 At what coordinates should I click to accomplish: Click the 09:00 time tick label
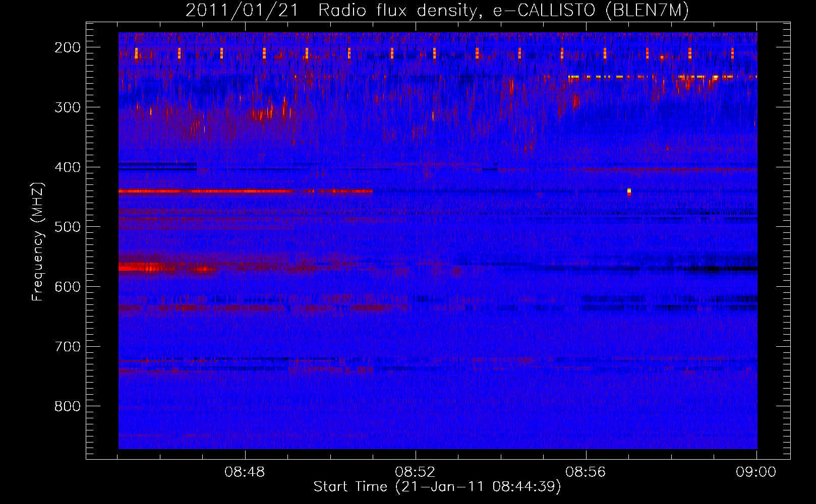756,472
